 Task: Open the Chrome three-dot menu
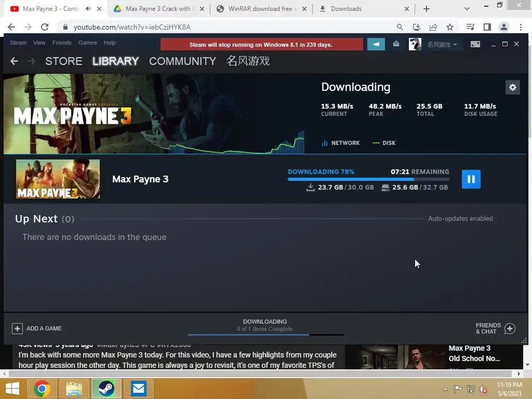pos(521,27)
